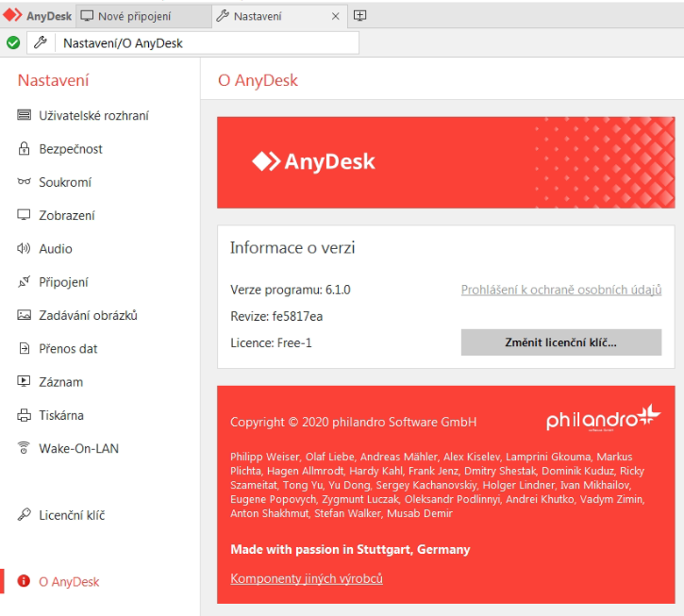The width and height of the screenshot is (684, 616).
Task: Open Tiskárna settings
Action: click(x=61, y=415)
